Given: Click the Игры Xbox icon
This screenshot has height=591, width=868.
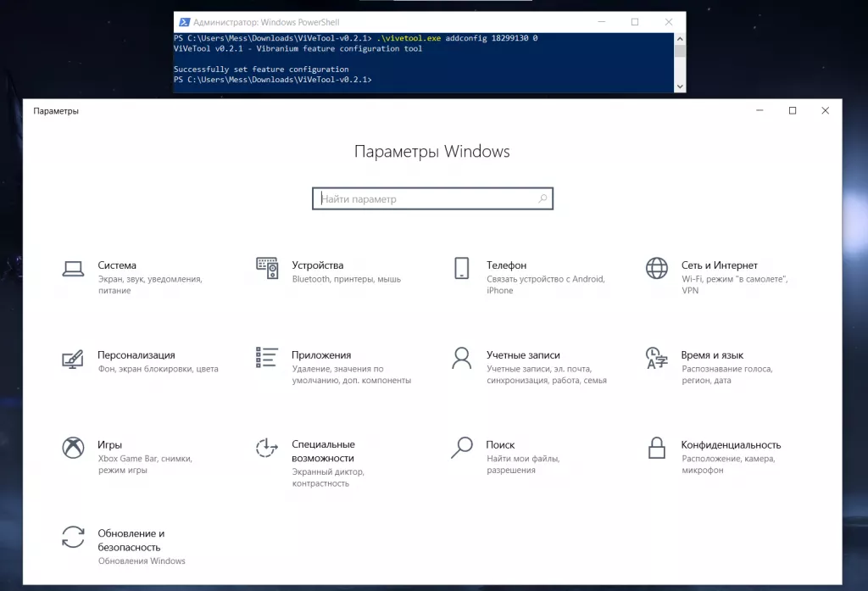Looking at the screenshot, I should (73, 448).
